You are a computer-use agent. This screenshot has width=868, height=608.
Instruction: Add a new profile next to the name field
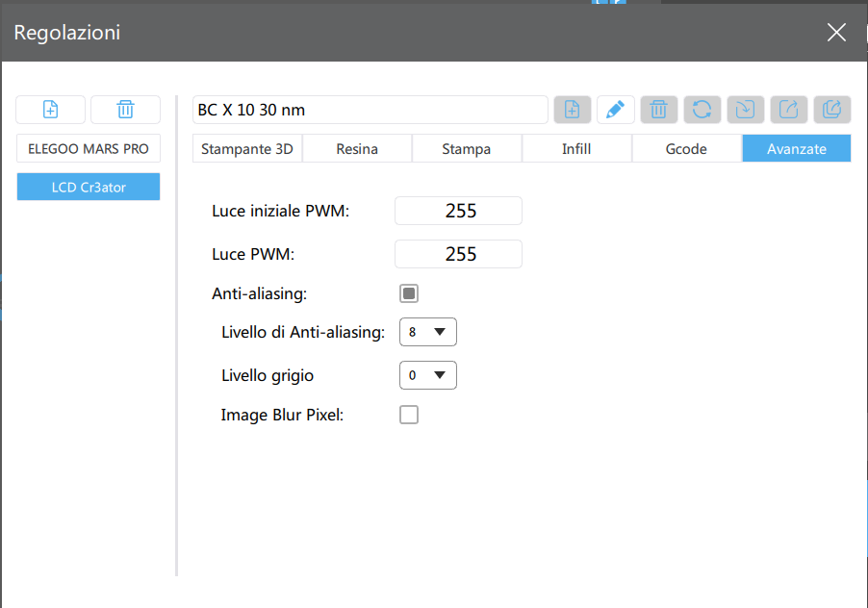pyautogui.click(x=573, y=110)
